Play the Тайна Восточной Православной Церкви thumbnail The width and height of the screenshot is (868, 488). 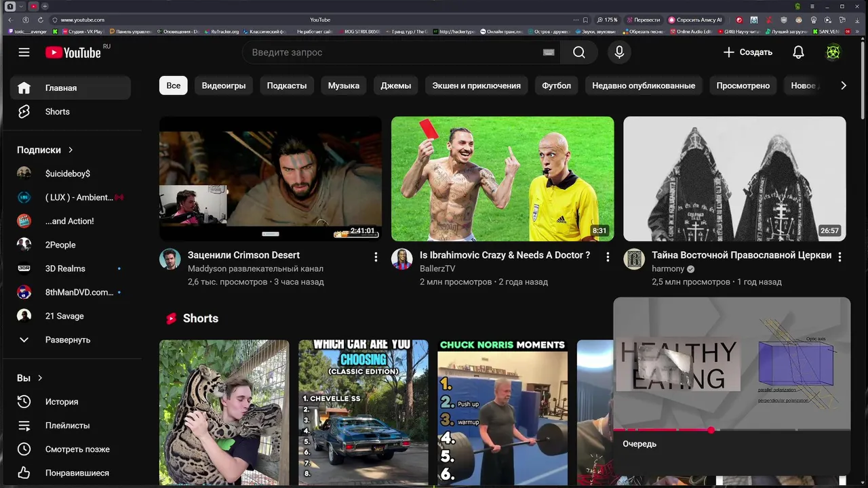coord(734,179)
